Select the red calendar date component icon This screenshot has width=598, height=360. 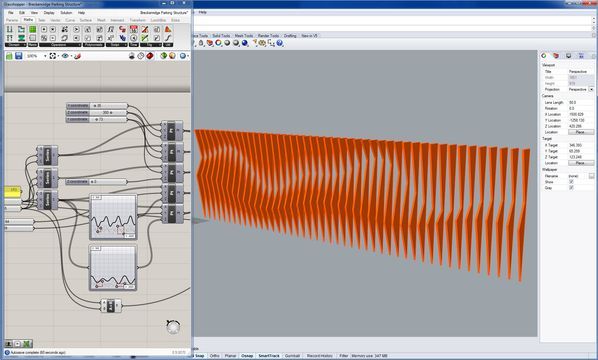[x=133, y=29]
